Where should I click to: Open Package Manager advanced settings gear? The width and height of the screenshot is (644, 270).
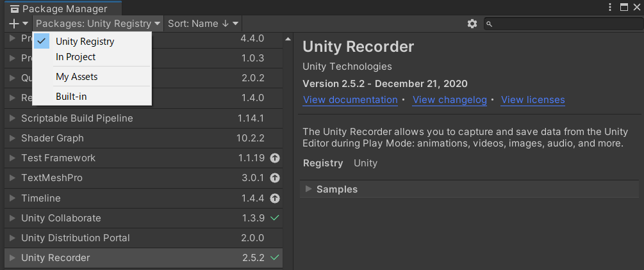pos(472,24)
